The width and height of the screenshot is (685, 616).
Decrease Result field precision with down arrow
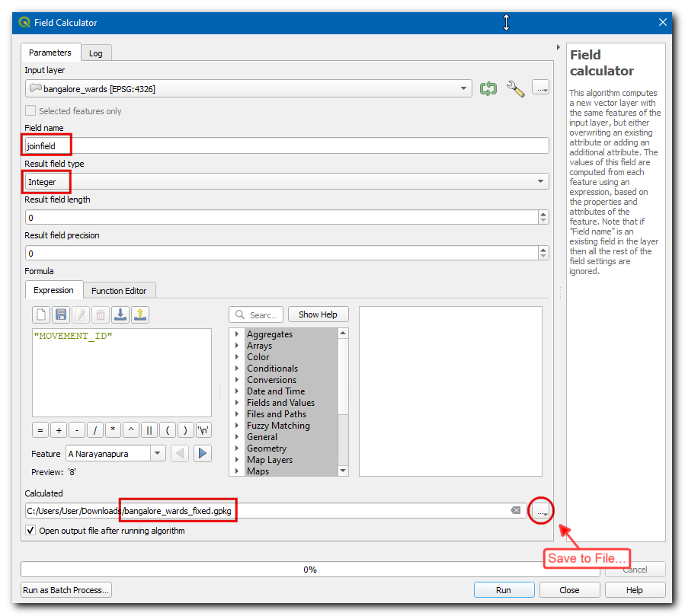click(x=543, y=257)
